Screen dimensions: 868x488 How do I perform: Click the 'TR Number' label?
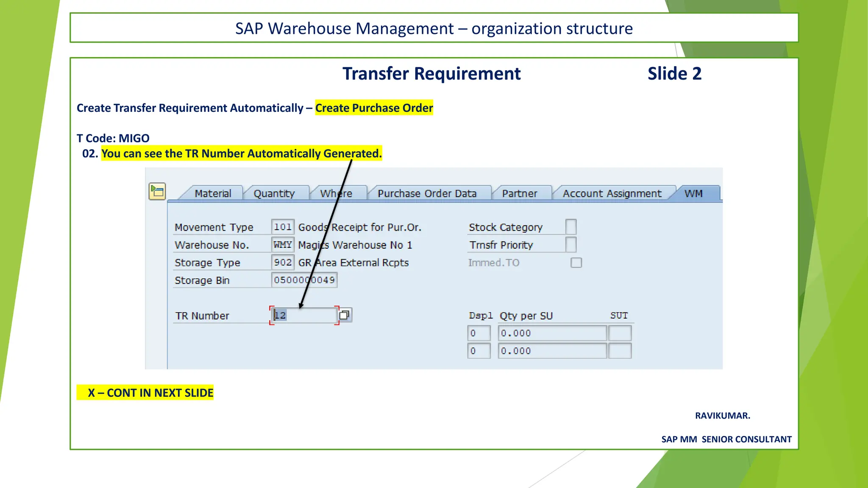click(x=202, y=316)
